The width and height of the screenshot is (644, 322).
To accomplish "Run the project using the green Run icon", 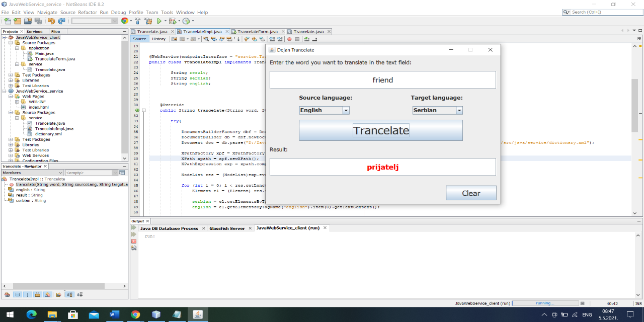I will tap(159, 21).
